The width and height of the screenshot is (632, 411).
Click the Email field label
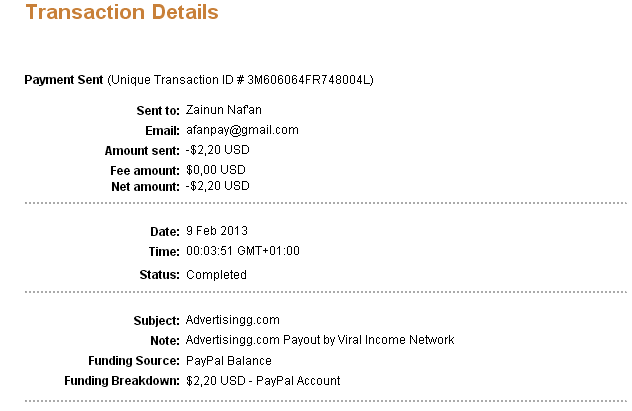tap(162, 131)
